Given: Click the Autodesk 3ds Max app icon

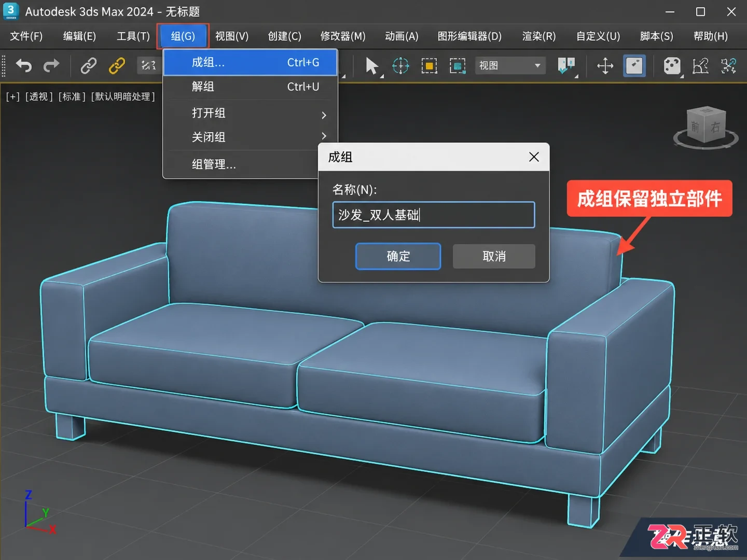Looking at the screenshot, I should click(x=11, y=11).
